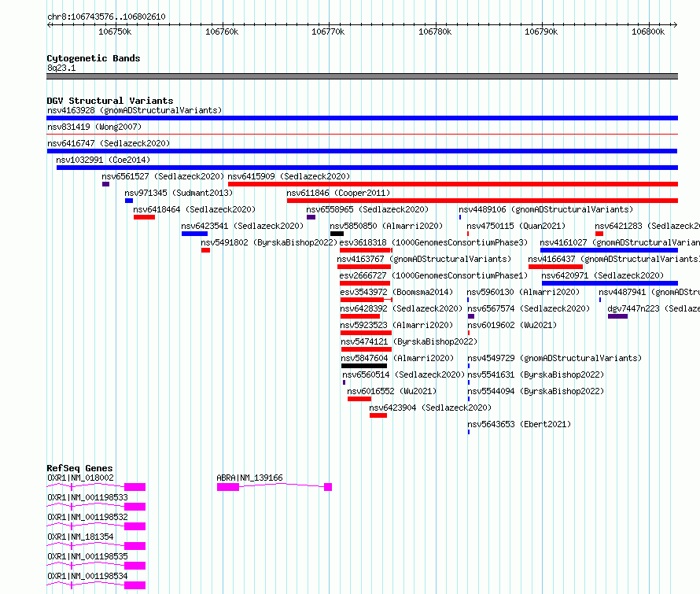Image resolution: width=700 pixels, height=594 pixels.
Task: Select nsv4549729 gnomADStructuralVariants label
Action: 554,358
